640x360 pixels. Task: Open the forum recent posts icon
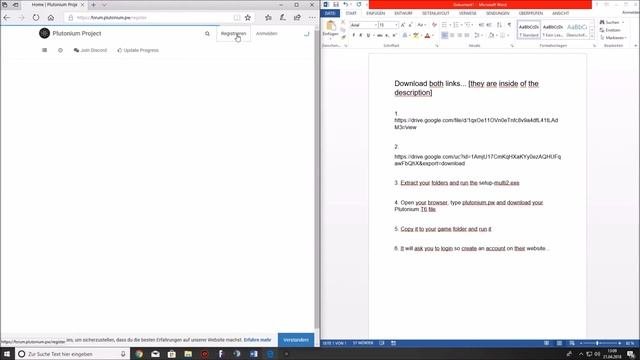coord(60,50)
